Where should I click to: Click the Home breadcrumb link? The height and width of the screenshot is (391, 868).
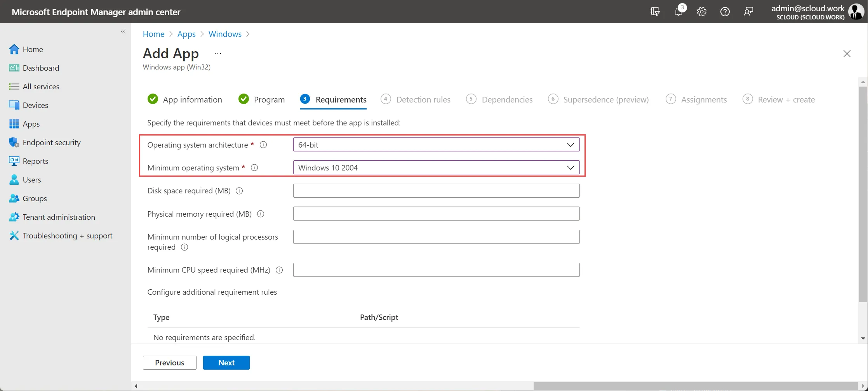click(153, 34)
